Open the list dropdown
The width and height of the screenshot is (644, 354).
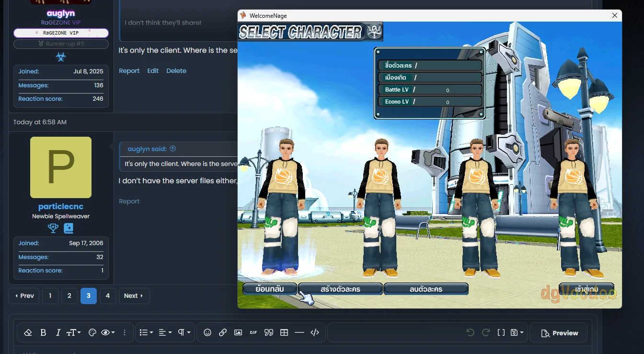146,332
